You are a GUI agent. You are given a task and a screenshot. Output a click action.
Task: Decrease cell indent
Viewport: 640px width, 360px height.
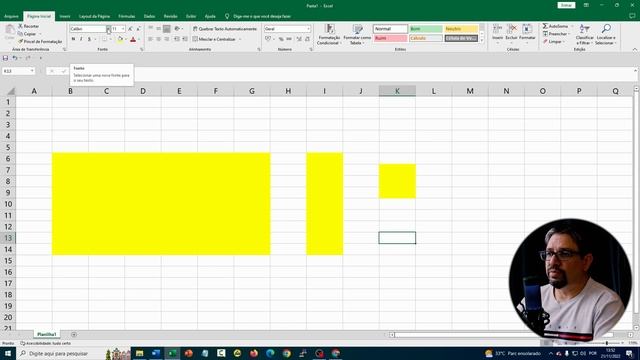[177, 39]
